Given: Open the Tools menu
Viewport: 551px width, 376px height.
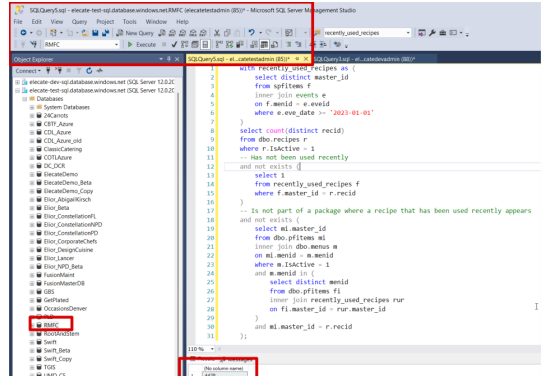Looking at the screenshot, I should (x=129, y=21).
